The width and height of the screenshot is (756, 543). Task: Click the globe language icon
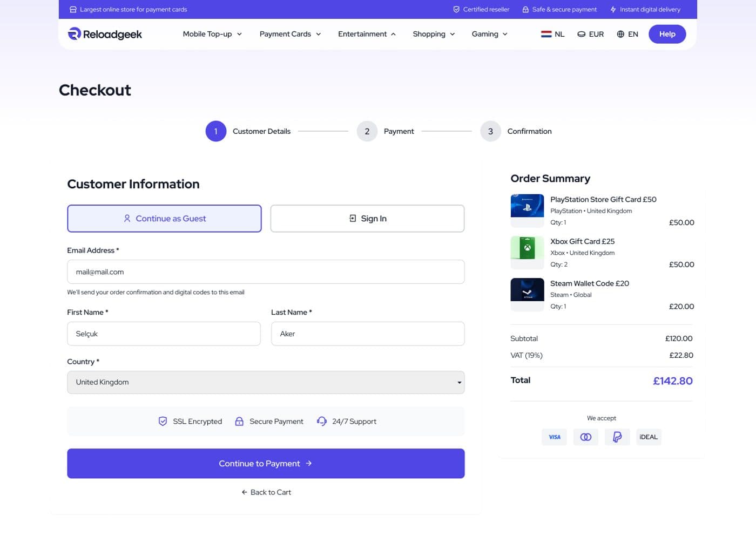tap(620, 34)
